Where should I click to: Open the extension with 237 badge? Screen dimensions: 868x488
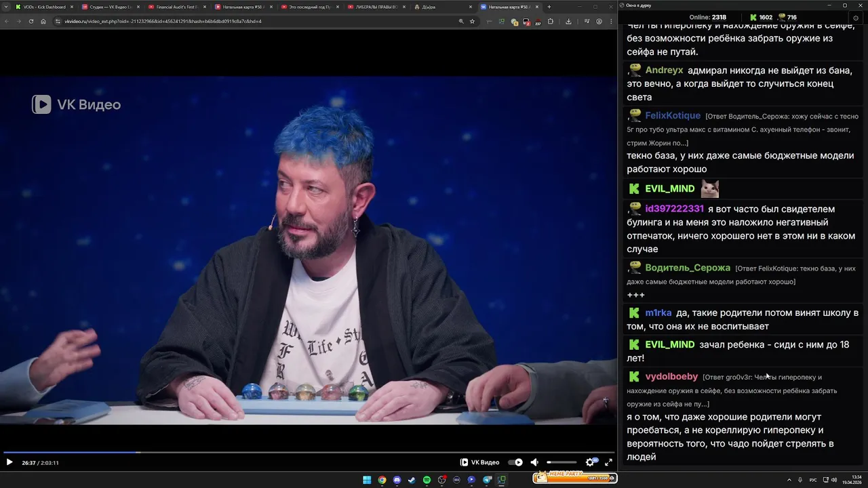coord(537,22)
